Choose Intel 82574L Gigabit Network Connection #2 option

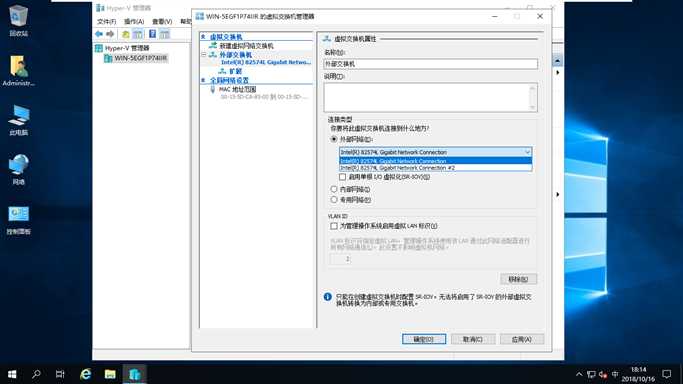[x=436, y=168]
